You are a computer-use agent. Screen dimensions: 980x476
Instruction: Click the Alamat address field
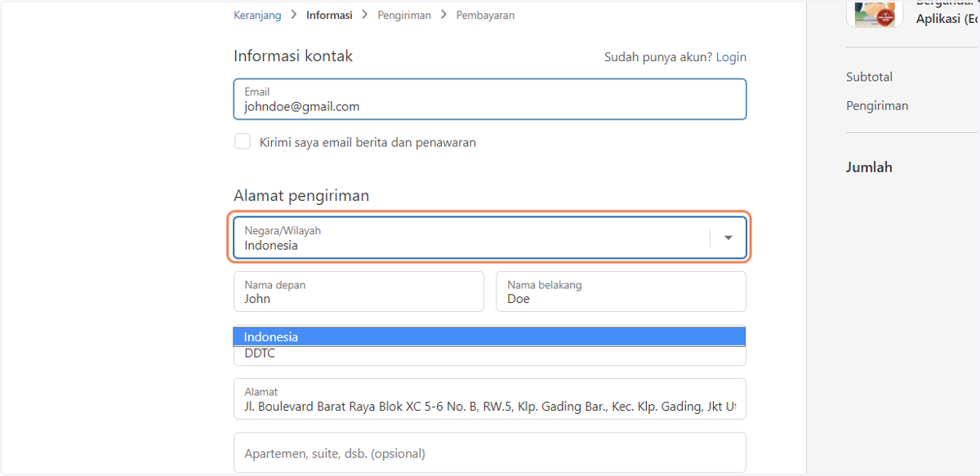coord(490,398)
